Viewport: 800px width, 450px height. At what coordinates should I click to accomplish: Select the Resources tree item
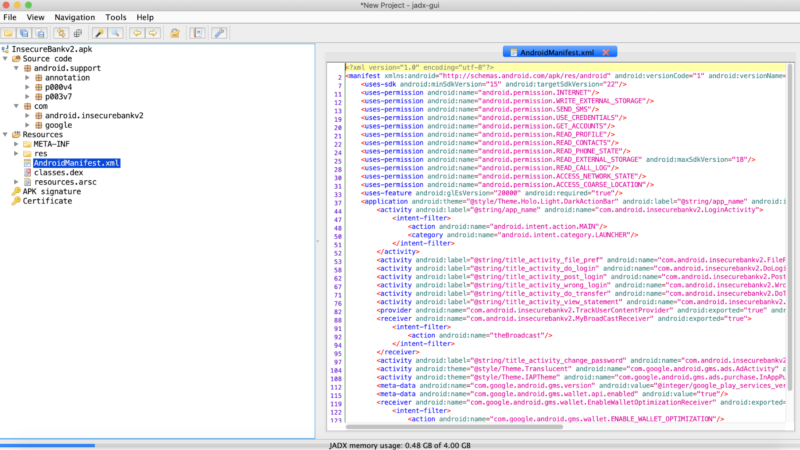(x=42, y=135)
